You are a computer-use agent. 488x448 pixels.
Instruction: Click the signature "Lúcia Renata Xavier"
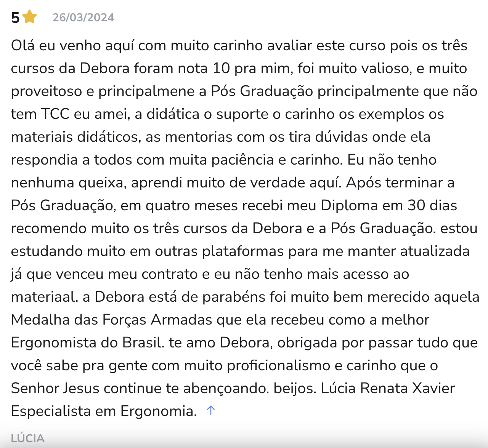click(x=388, y=388)
